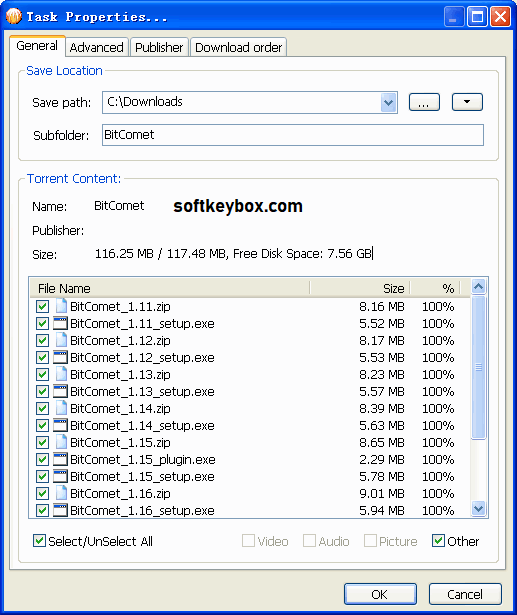Click the file icon for BitComet_1.13.zip
Viewport: 517px width, 615px height.
(61, 374)
